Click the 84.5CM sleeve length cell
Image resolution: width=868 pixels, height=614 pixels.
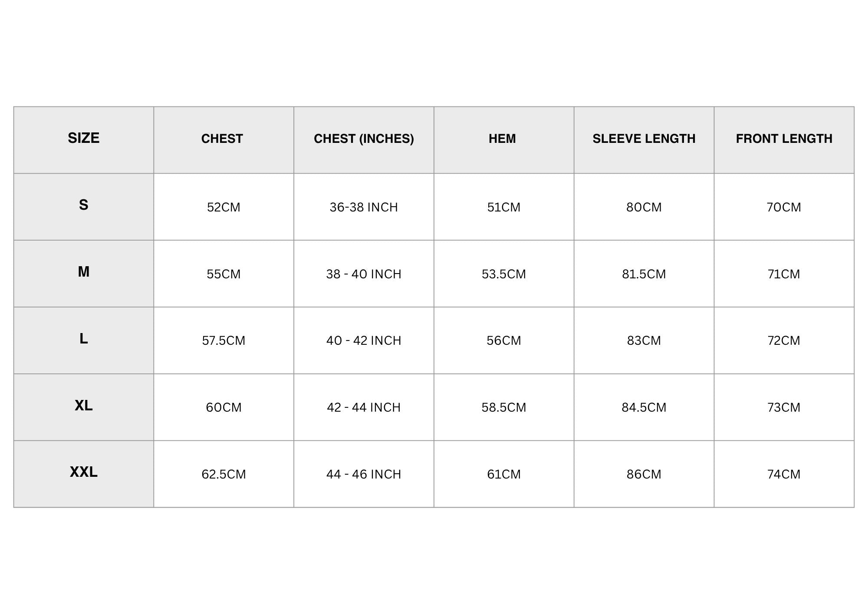point(644,407)
